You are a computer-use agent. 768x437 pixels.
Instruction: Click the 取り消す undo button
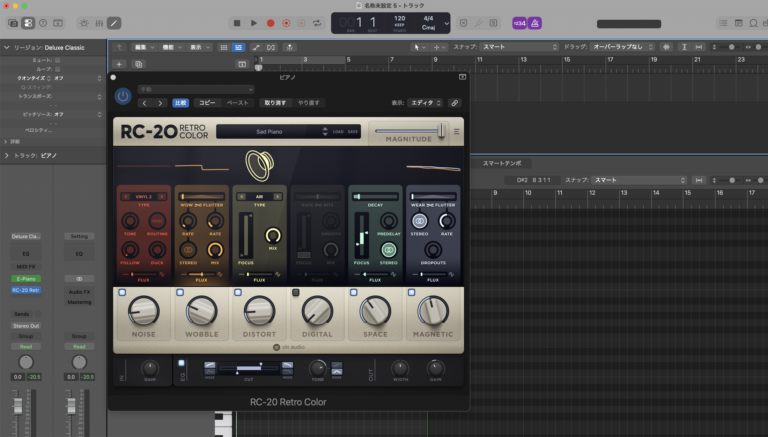point(275,103)
